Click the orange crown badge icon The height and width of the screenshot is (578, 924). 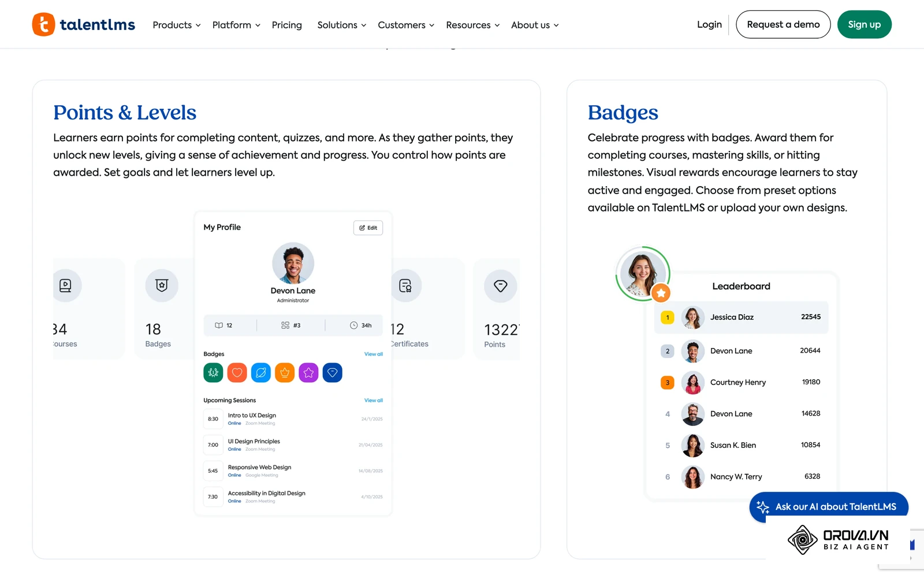point(285,373)
